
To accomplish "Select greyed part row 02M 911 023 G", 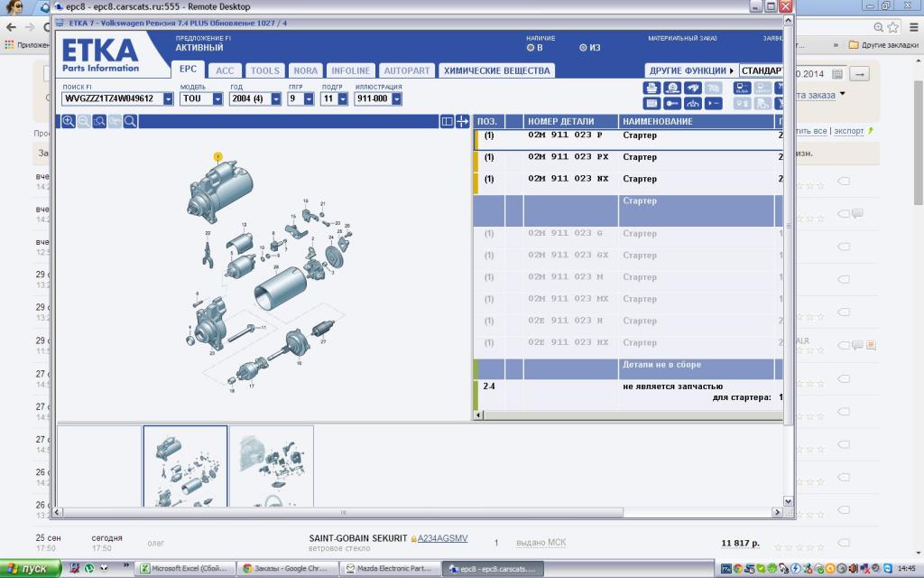I will (x=628, y=238).
